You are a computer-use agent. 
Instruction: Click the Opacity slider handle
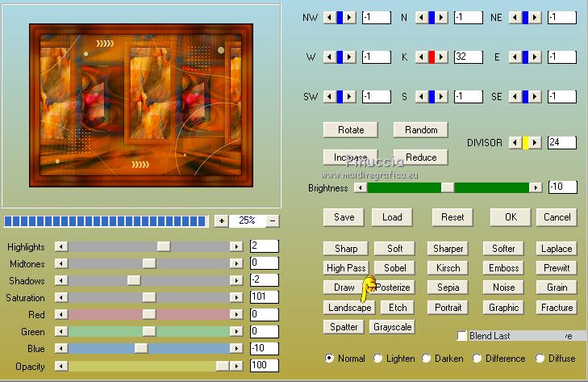(x=221, y=366)
